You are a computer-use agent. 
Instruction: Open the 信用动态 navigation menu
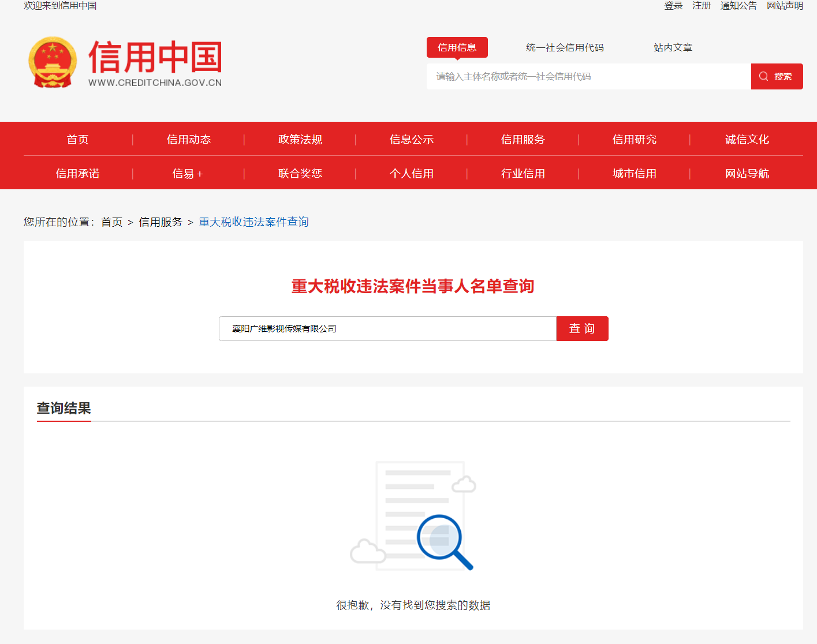(189, 140)
